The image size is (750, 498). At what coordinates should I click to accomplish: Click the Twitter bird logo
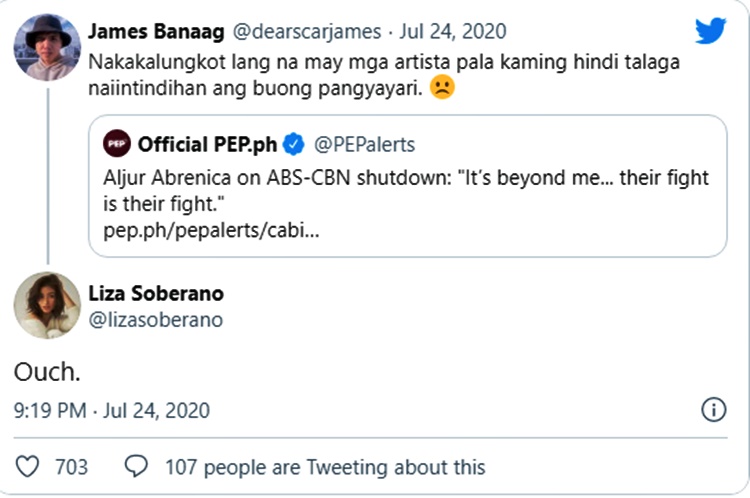710,31
